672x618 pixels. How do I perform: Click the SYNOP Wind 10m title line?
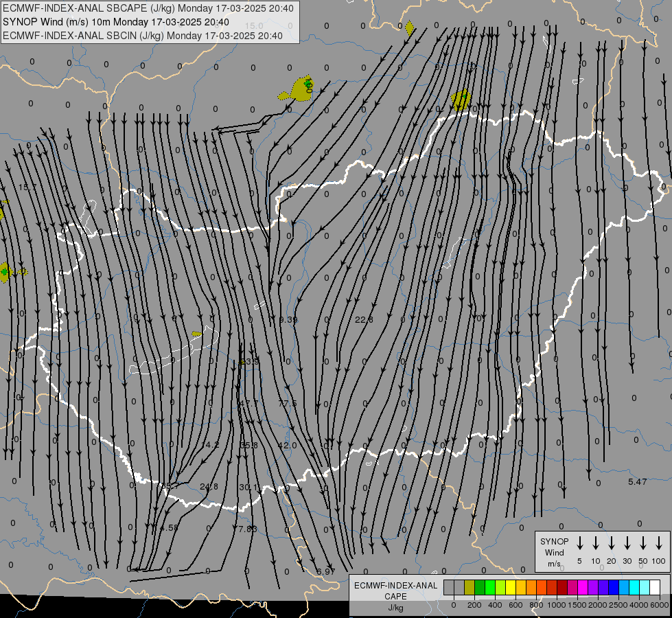pos(116,22)
